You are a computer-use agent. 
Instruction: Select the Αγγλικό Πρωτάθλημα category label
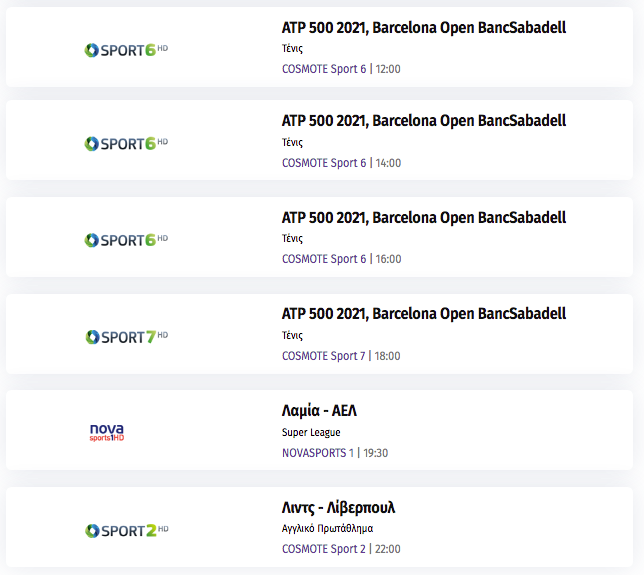click(327, 529)
